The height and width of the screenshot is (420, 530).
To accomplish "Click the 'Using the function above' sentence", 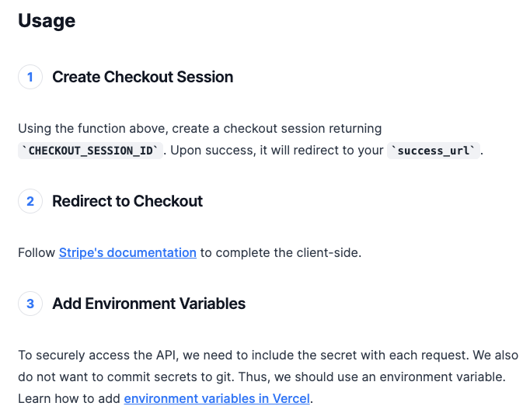I will [x=200, y=128].
